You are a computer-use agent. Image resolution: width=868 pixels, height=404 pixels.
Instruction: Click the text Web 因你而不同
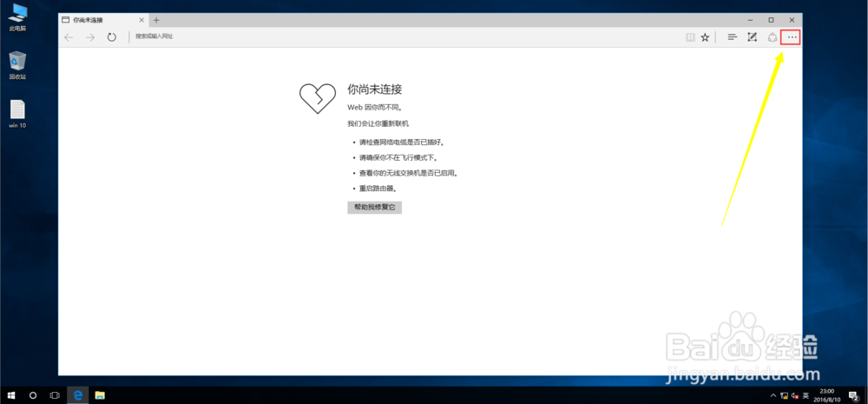click(x=375, y=108)
